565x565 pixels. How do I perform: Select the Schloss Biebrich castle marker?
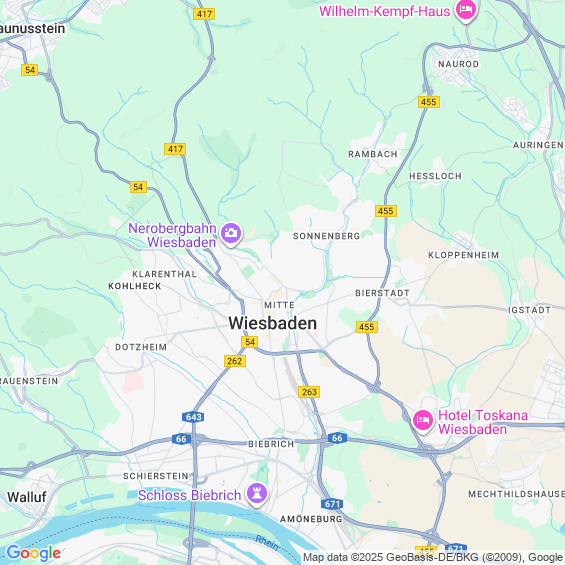coord(257,494)
